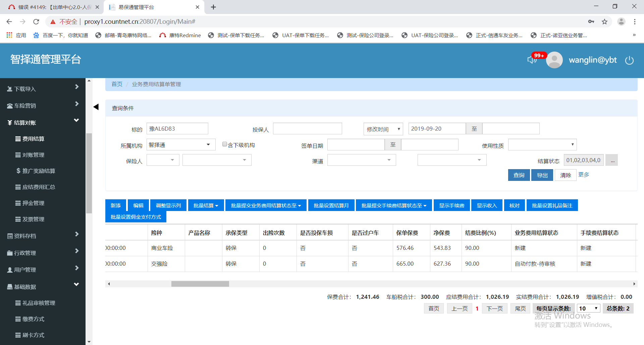Open notifications speaker icon with 99+ badge
The width and height of the screenshot is (644, 345).
tap(532, 60)
